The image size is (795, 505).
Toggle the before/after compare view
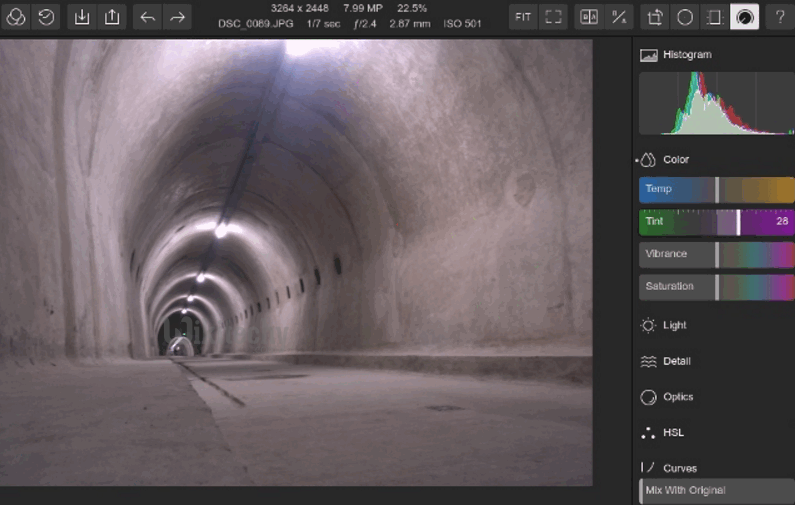pyautogui.click(x=589, y=17)
